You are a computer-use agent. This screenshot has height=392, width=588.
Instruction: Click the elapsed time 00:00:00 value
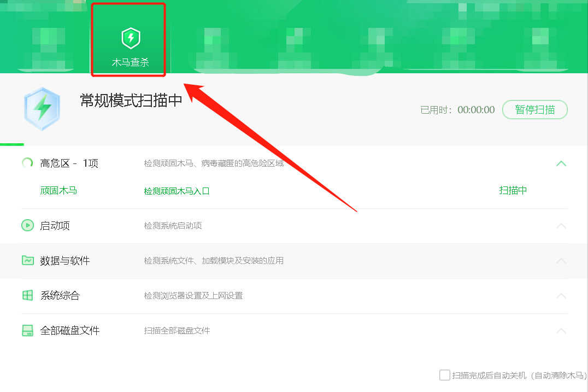click(x=476, y=109)
